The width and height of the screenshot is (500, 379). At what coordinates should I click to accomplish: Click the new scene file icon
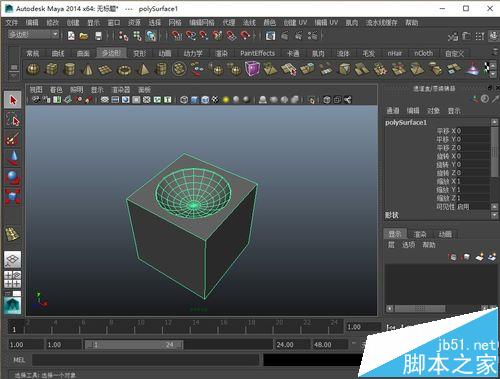[71, 36]
